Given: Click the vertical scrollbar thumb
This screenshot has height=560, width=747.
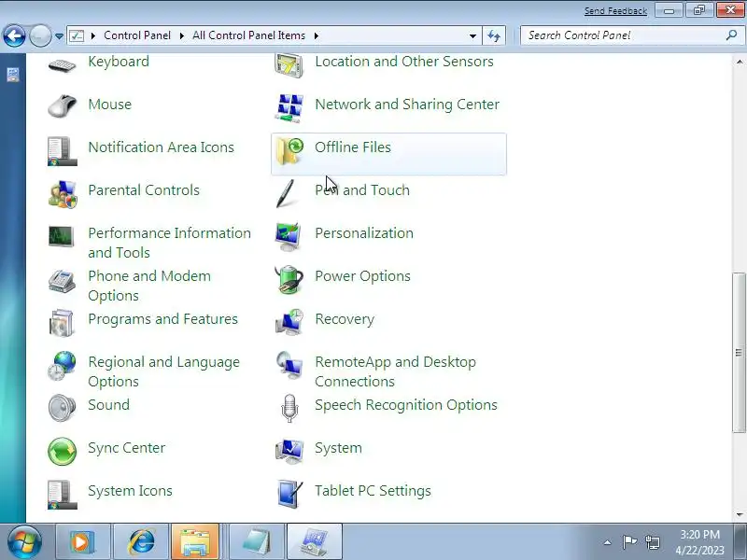Looking at the screenshot, I should (x=739, y=353).
